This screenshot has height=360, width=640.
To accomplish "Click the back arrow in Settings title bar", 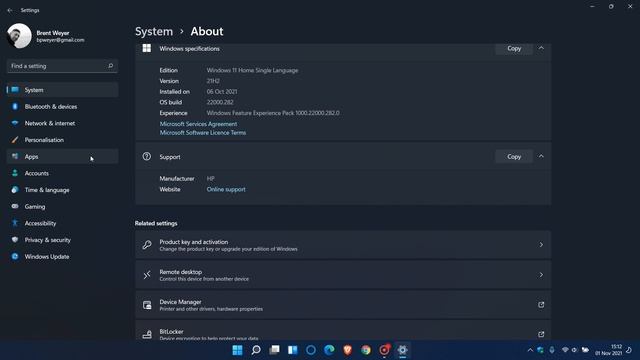I will [10, 10].
